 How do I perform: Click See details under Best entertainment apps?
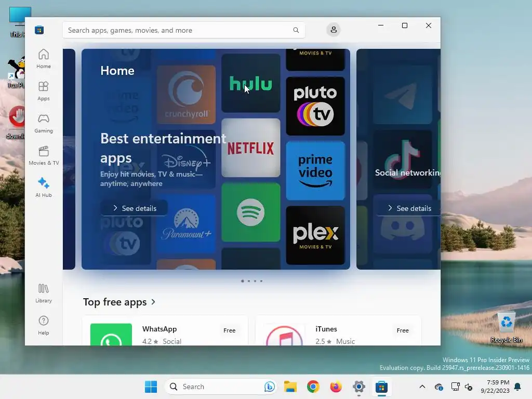pyautogui.click(x=135, y=208)
